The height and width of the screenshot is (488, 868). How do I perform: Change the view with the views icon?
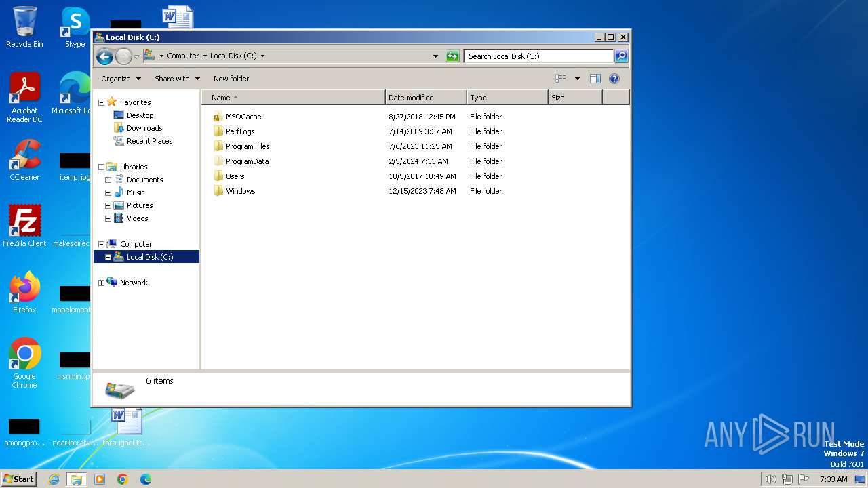coord(560,79)
